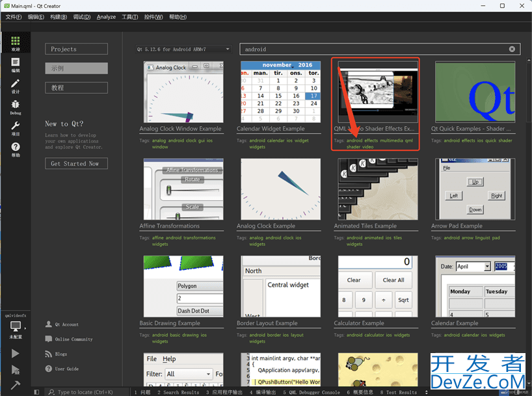The image size is (532, 396).
Task: Open Debug mode bug icon
Action: [15, 104]
